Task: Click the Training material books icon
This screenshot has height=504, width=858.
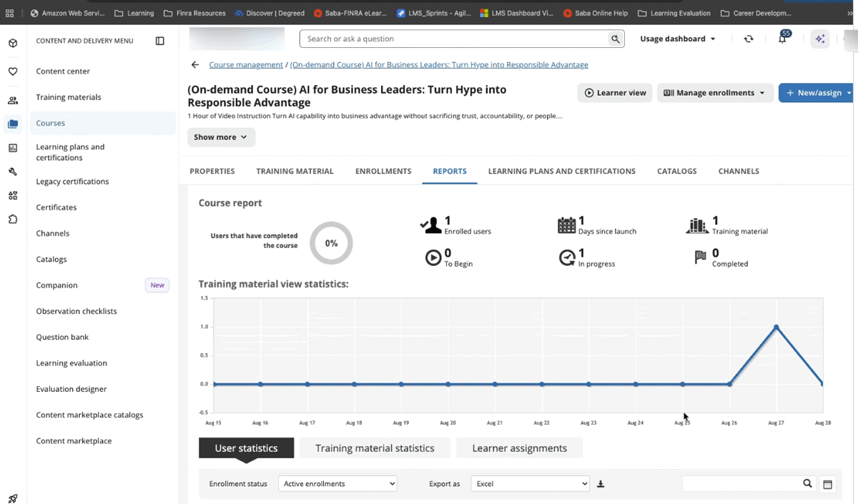Action: click(x=697, y=226)
